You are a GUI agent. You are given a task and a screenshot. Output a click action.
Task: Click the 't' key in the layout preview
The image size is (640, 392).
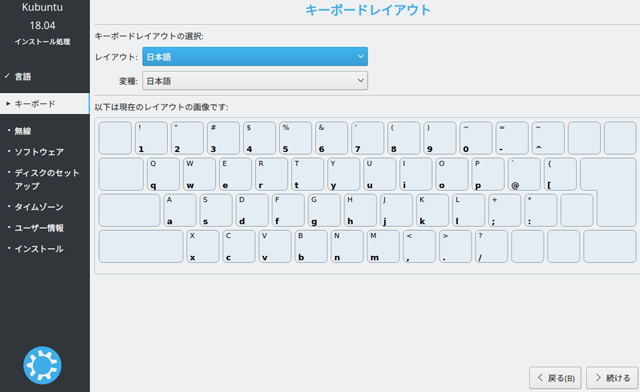[x=307, y=174]
